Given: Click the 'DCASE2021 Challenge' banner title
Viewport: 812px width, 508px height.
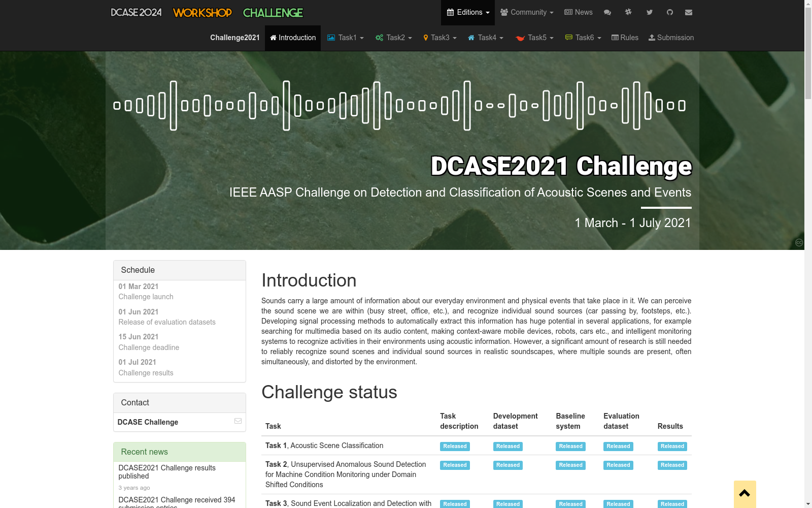Looking at the screenshot, I should [x=561, y=166].
